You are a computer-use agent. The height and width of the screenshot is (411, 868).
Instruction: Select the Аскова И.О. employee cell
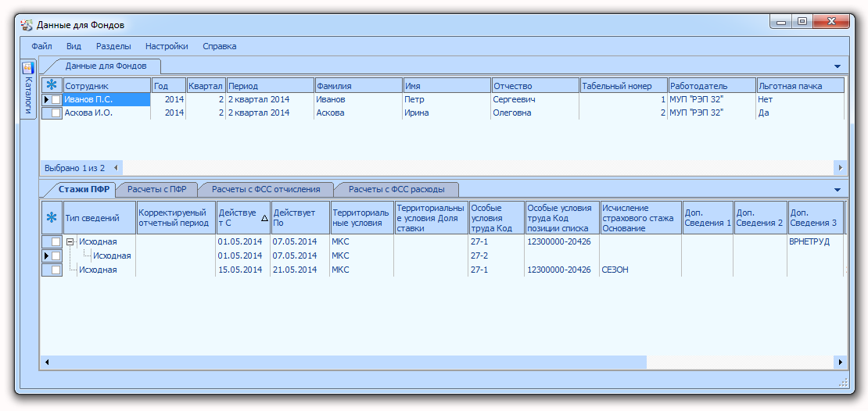107,113
